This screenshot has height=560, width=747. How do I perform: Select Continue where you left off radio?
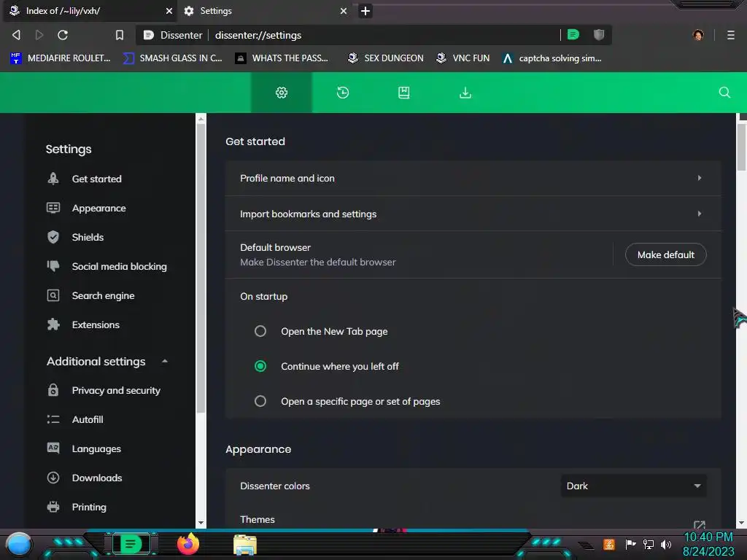pos(260,366)
